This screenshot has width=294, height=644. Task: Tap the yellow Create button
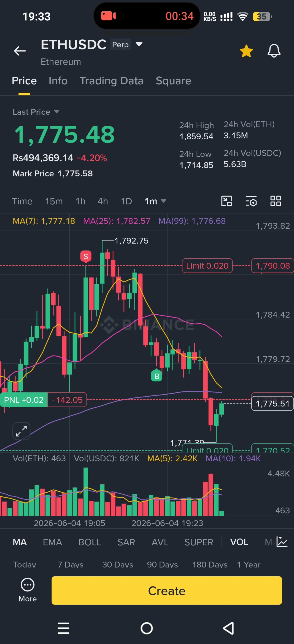coord(167,590)
